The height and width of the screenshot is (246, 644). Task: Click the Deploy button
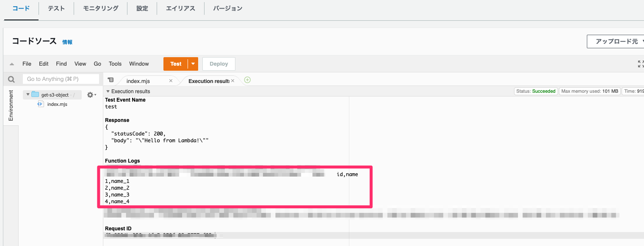coord(219,64)
